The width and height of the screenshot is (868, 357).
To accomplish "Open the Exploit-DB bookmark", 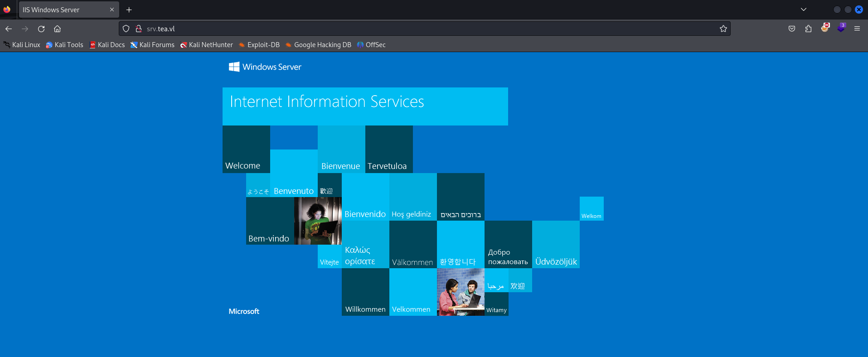I will [x=259, y=45].
